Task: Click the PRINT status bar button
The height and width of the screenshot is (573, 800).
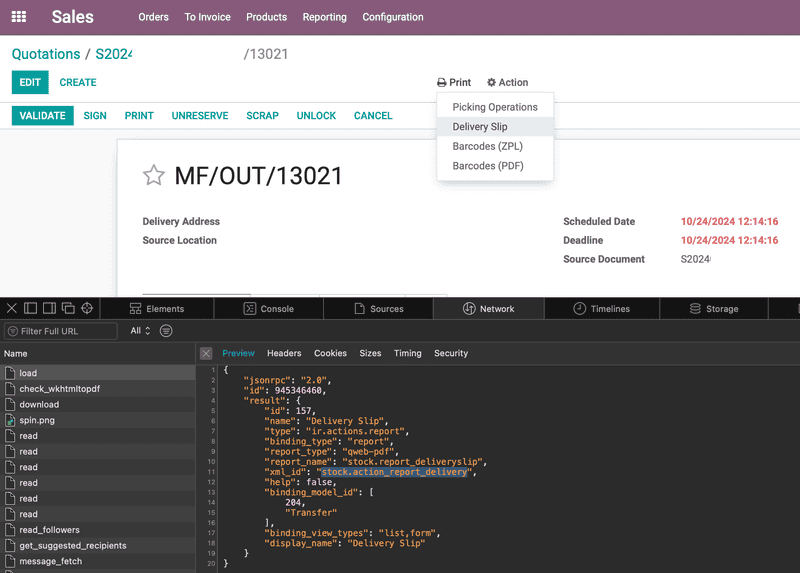Action: [x=139, y=116]
